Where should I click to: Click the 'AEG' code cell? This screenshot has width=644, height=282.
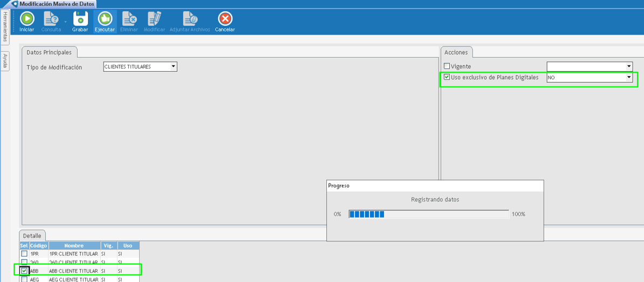pos(39,279)
